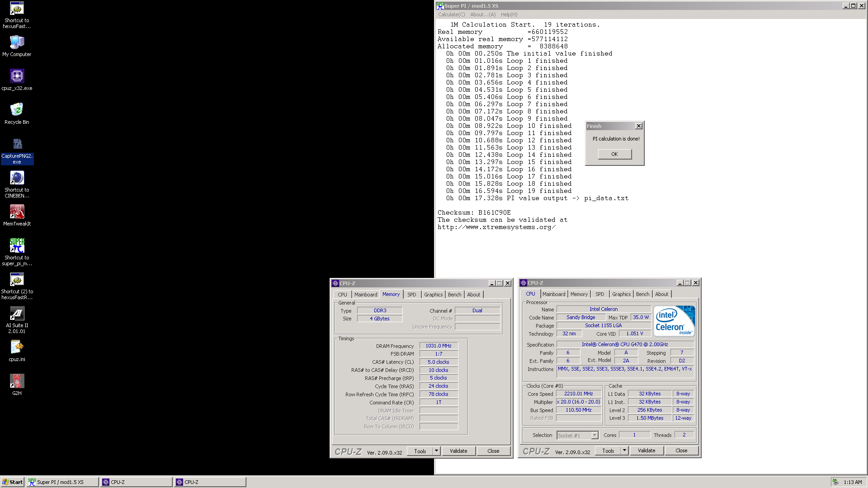
Task: Click the taskbar clock showing 1:13 AM
Action: click(853, 482)
